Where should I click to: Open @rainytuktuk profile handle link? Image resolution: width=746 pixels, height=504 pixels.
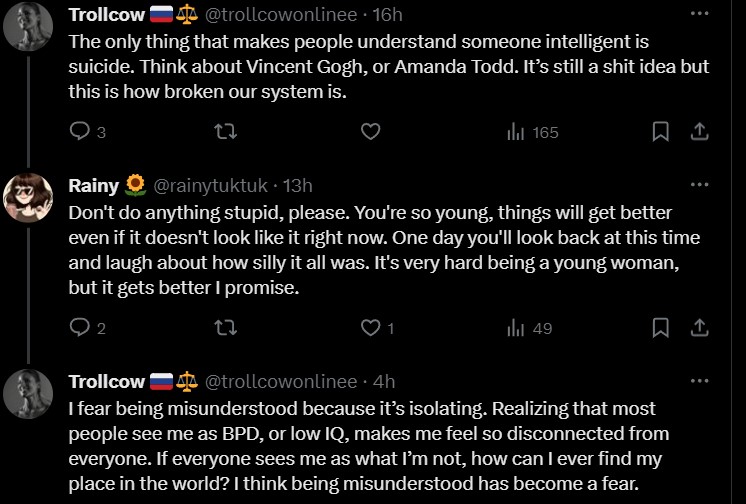[212, 185]
